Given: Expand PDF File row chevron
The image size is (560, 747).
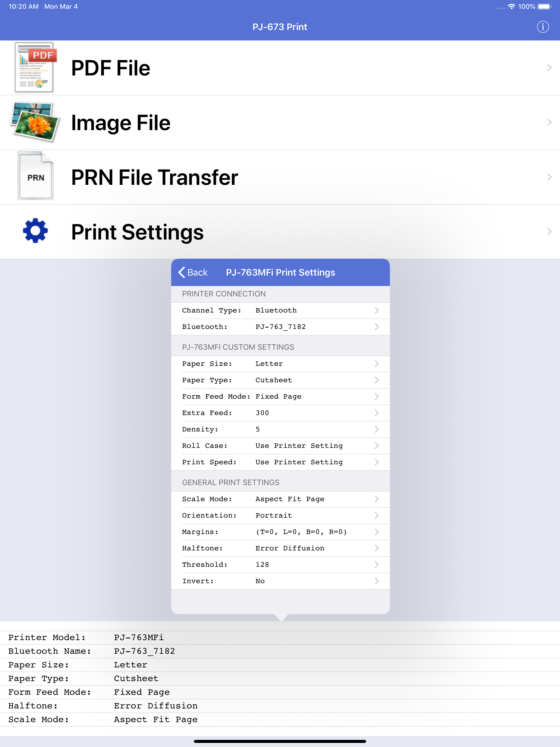Looking at the screenshot, I should (x=550, y=68).
